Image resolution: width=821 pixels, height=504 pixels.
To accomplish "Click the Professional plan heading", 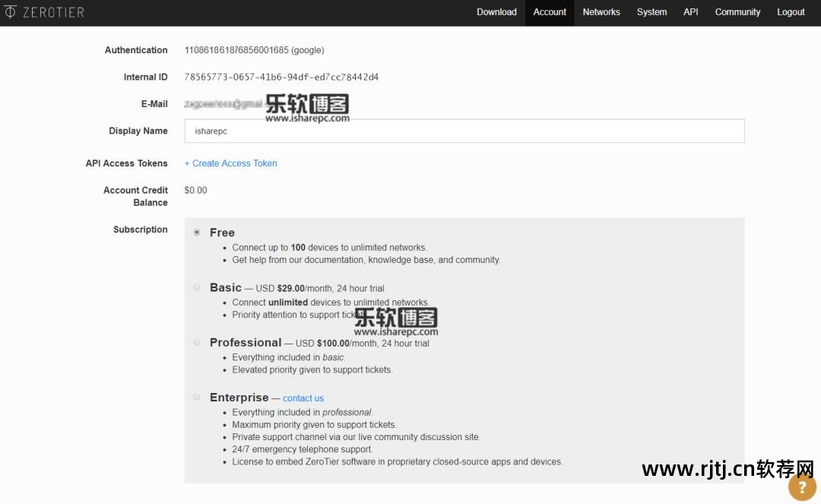I will click(246, 342).
